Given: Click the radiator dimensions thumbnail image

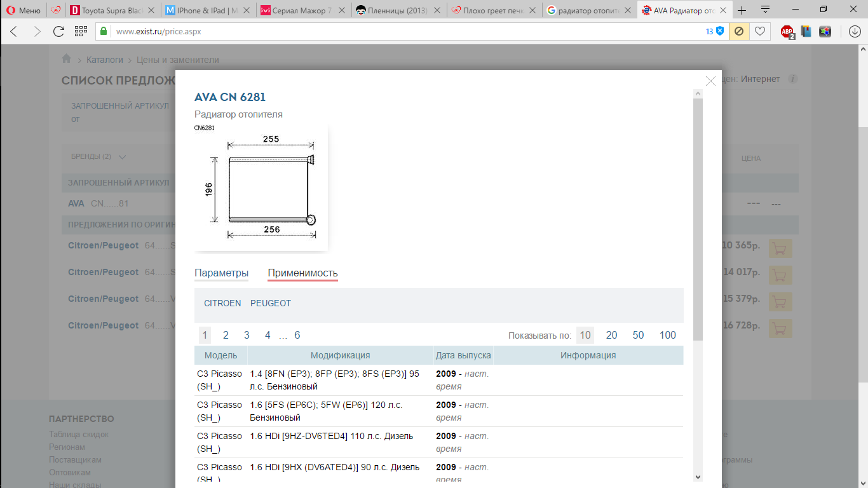Looking at the screenshot, I should pos(261,187).
